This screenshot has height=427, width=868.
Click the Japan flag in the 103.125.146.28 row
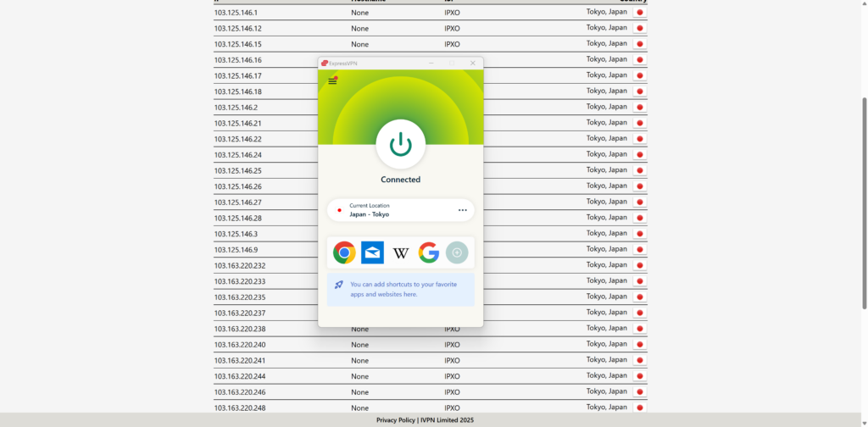click(x=640, y=218)
